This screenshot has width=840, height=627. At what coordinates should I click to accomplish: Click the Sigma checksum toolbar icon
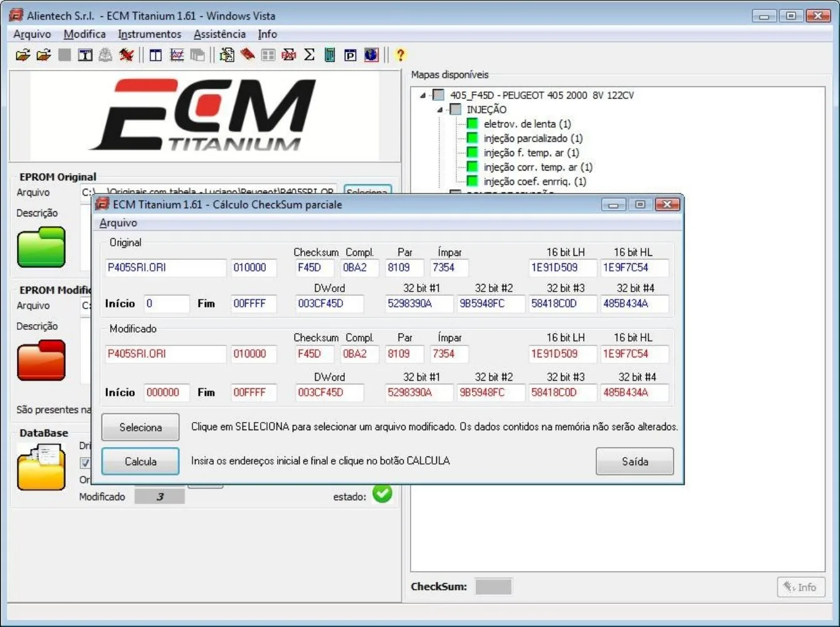click(310, 55)
